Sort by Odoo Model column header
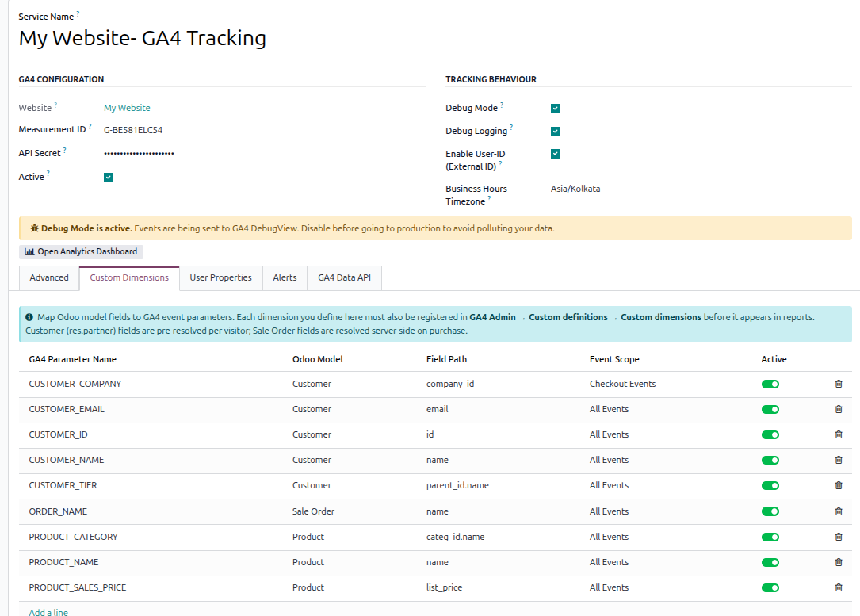Image resolution: width=860 pixels, height=616 pixels. [x=318, y=359]
